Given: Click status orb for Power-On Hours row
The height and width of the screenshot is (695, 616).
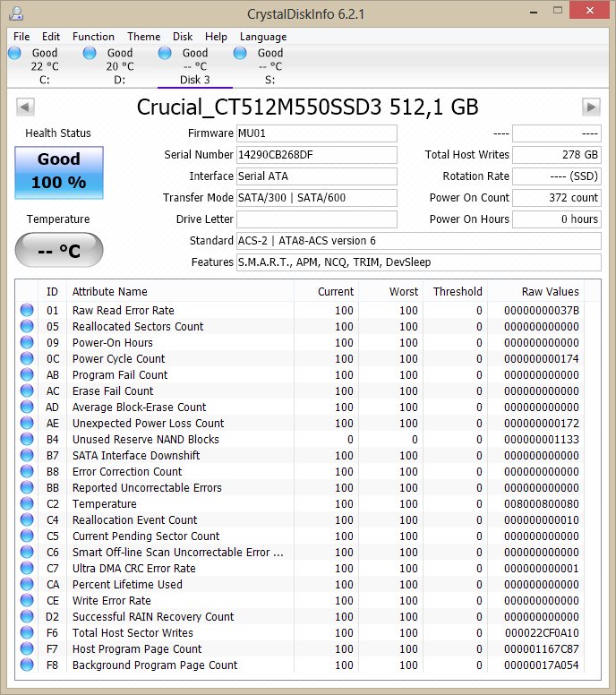Looking at the screenshot, I should (27, 342).
